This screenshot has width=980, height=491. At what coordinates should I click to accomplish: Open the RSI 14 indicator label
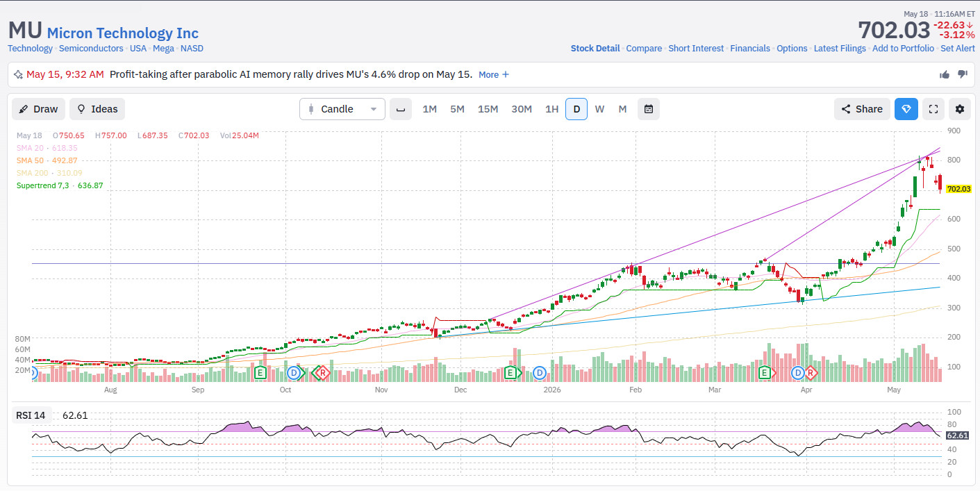[31, 415]
